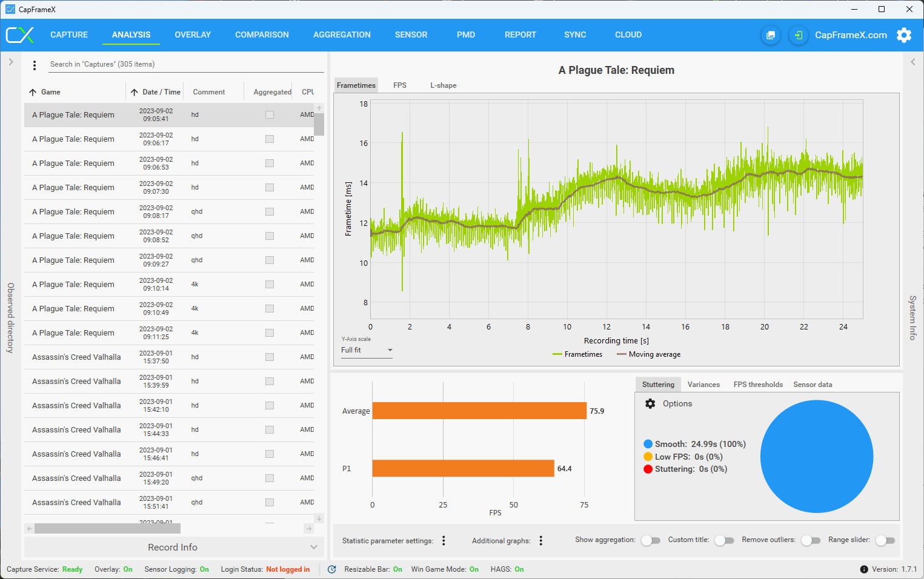Click the P1 FPS bar
The height and width of the screenshot is (579, 924).
(x=463, y=468)
